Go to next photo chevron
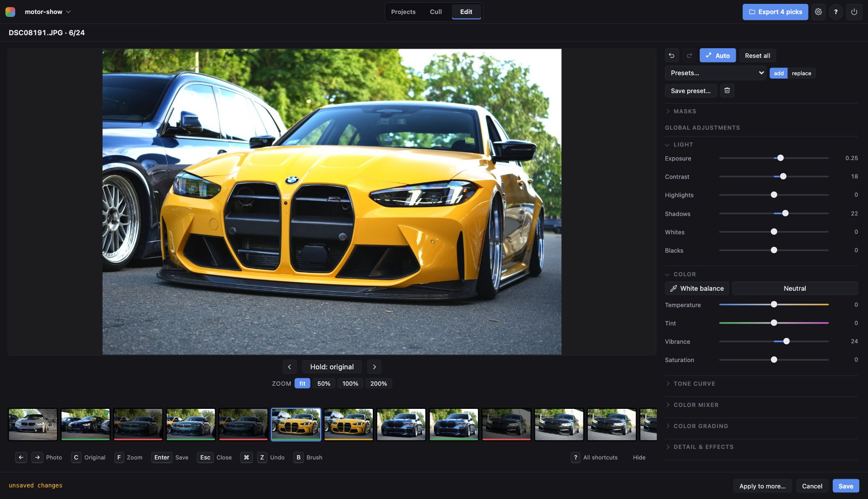The width and height of the screenshot is (868, 499). coord(374,367)
